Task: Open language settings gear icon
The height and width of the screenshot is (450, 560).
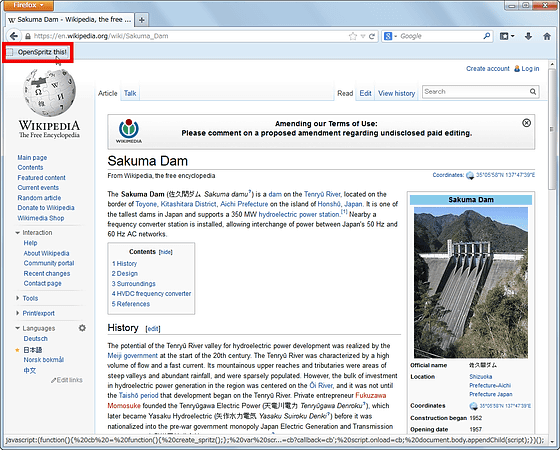Action: click(x=82, y=328)
